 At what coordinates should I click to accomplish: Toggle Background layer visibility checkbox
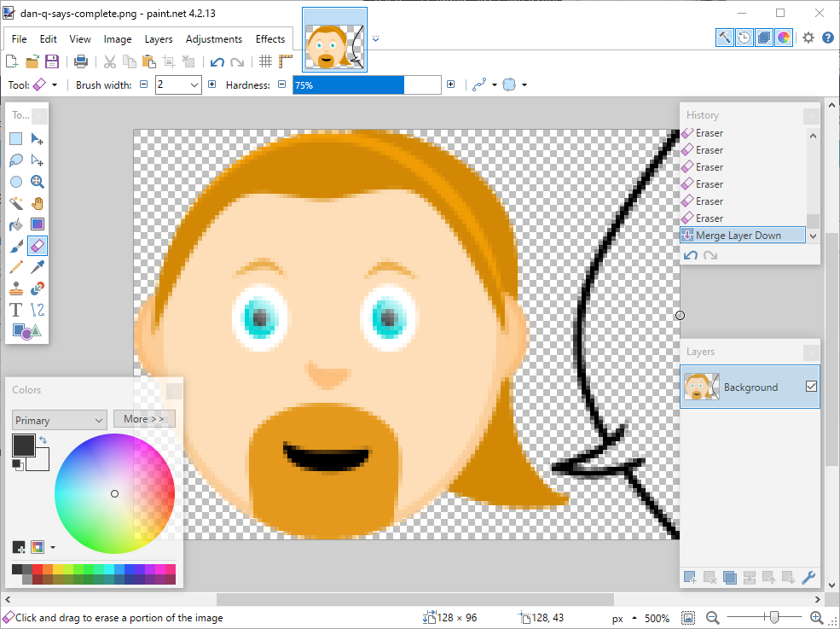tap(811, 387)
